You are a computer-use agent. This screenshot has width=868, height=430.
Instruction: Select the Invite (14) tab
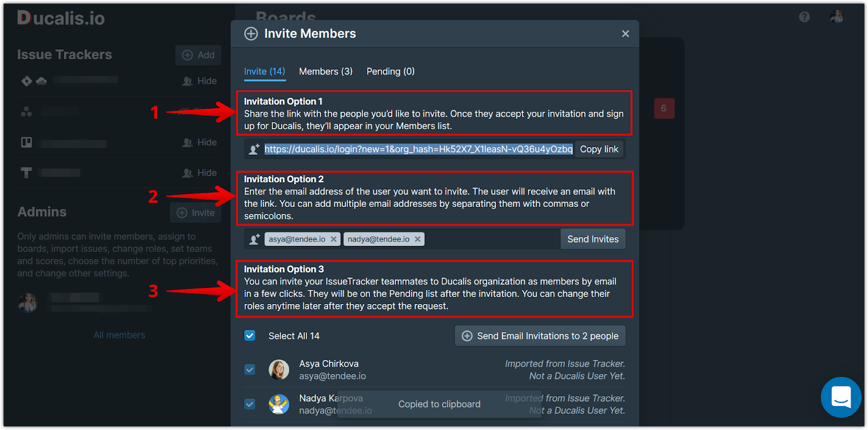(x=265, y=72)
